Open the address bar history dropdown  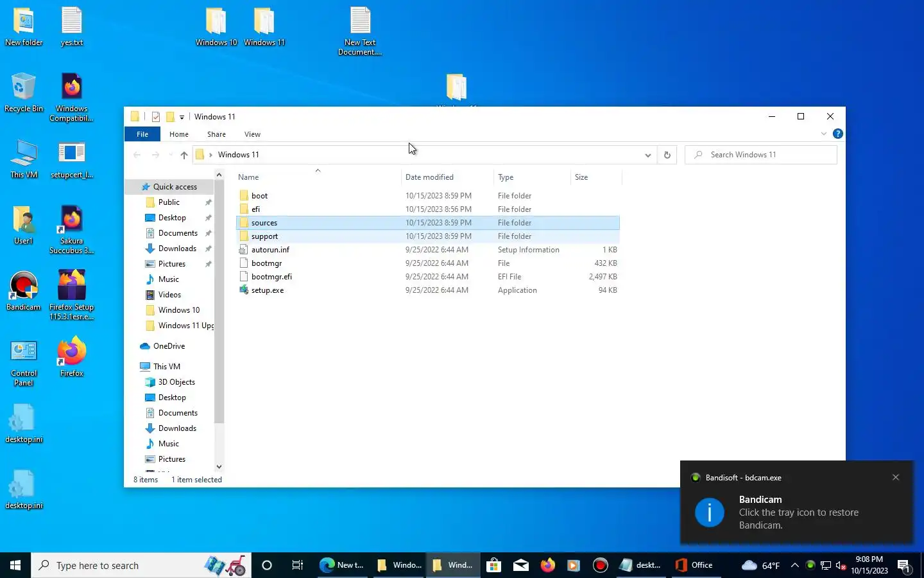(647, 155)
